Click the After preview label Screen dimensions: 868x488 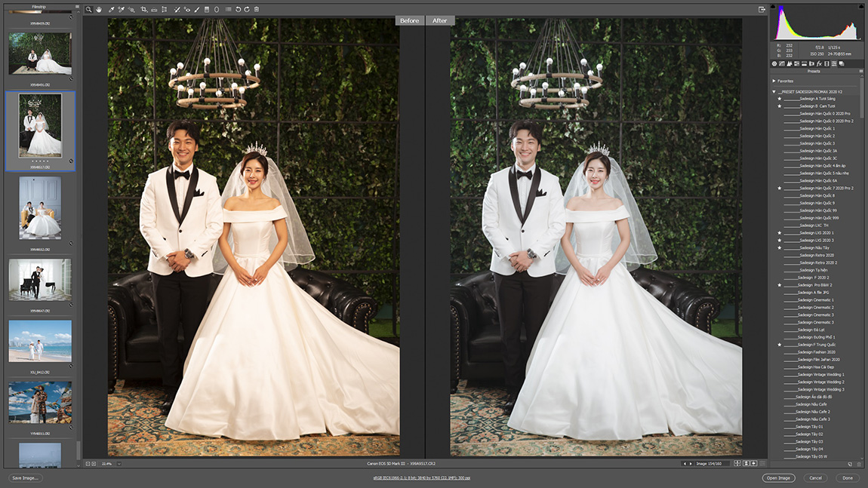pyautogui.click(x=439, y=20)
